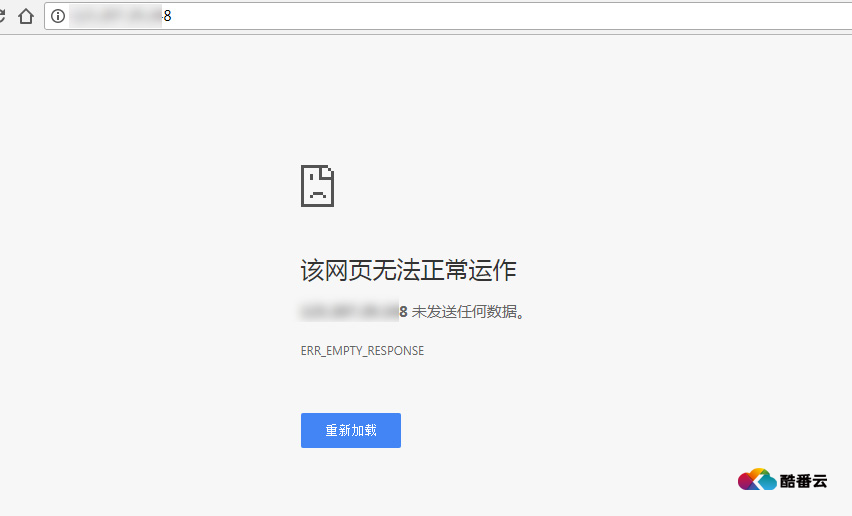Click the 重 character on the reload button
This screenshot has height=516, width=852.
point(331,431)
